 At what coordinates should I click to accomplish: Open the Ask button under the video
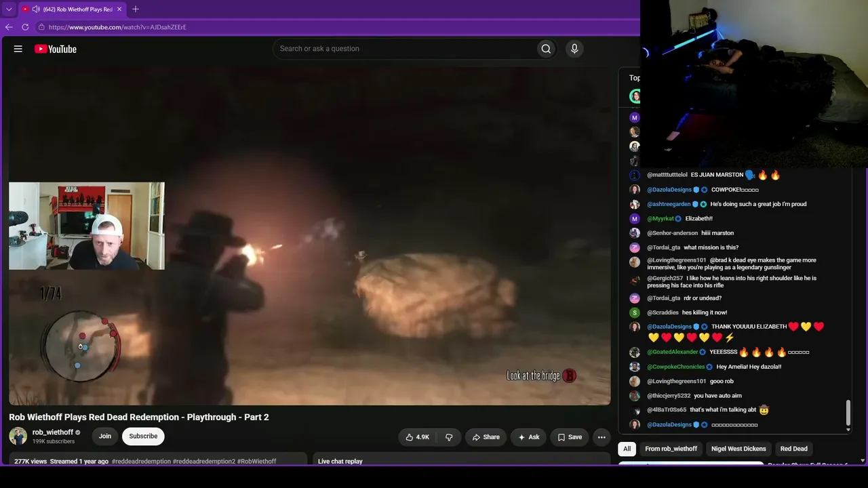click(x=528, y=437)
